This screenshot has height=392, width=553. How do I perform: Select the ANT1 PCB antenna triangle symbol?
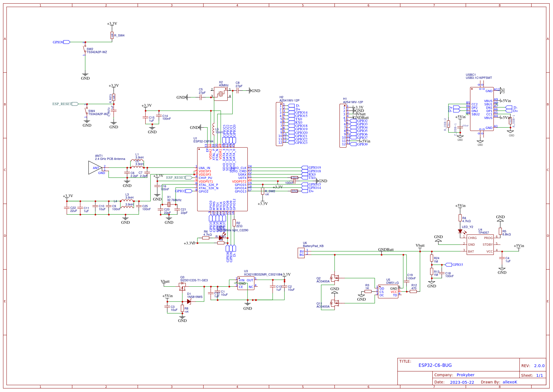pos(95,168)
